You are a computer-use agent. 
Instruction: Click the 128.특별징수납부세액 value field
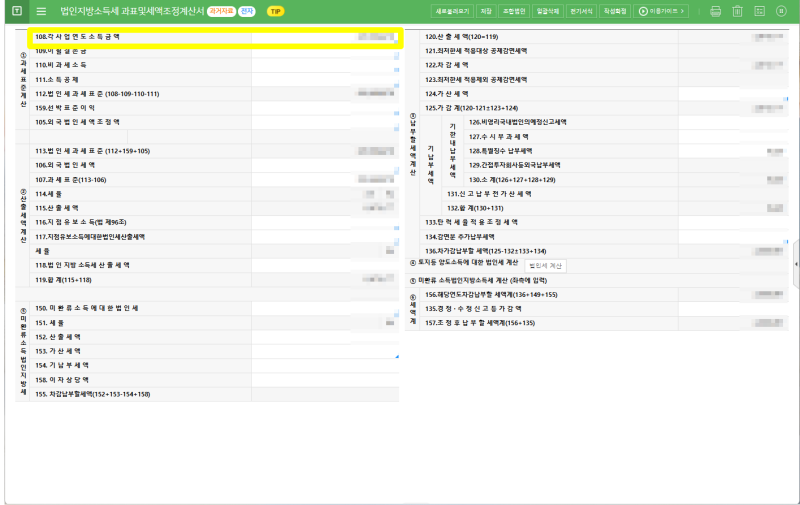coord(733,151)
